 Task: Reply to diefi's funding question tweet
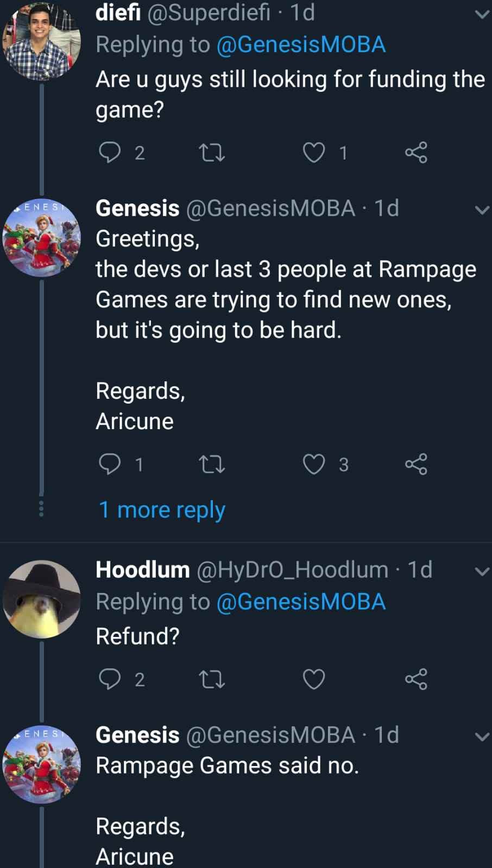pos(110,152)
